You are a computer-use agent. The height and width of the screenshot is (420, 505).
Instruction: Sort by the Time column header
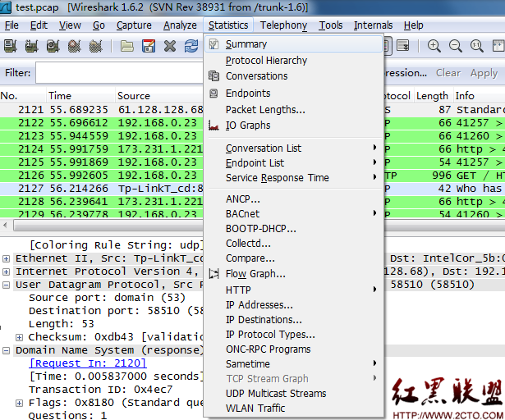[x=80, y=96]
